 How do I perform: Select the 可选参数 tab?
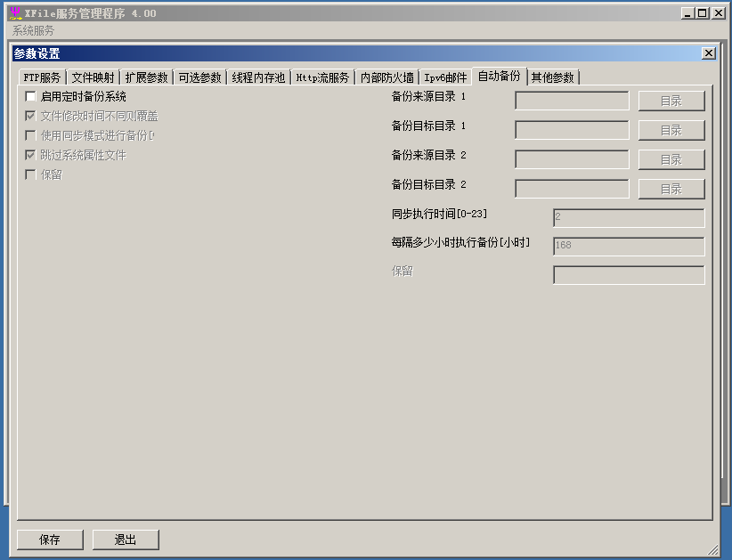click(199, 77)
